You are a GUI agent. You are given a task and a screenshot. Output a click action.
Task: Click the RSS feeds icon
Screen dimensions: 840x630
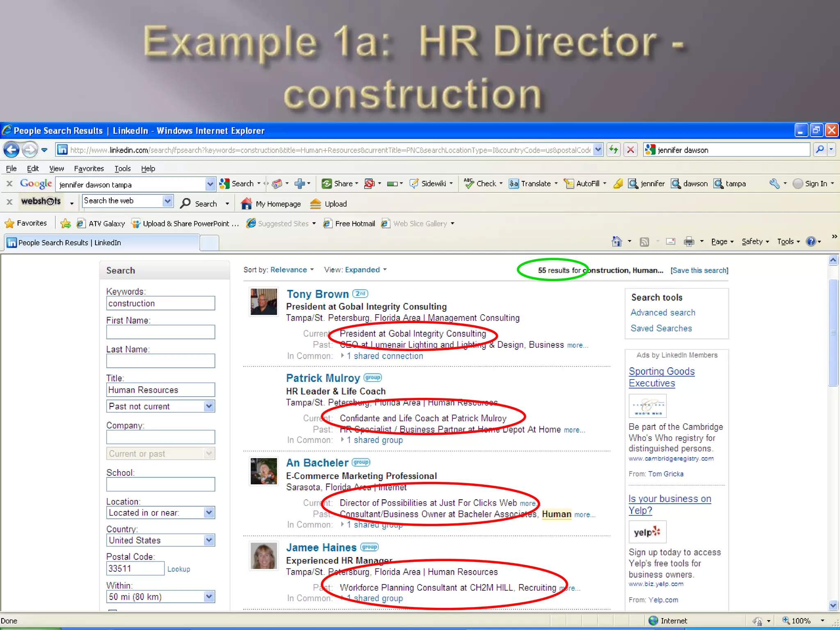644,242
